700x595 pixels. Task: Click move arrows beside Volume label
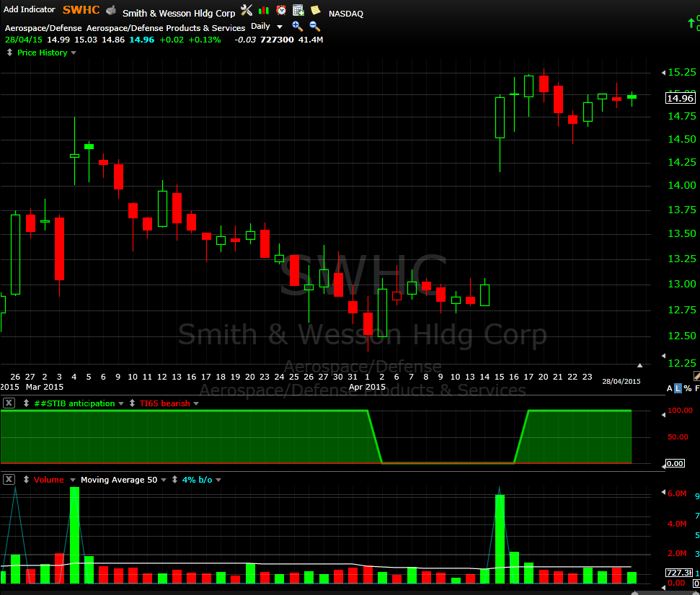27,480
